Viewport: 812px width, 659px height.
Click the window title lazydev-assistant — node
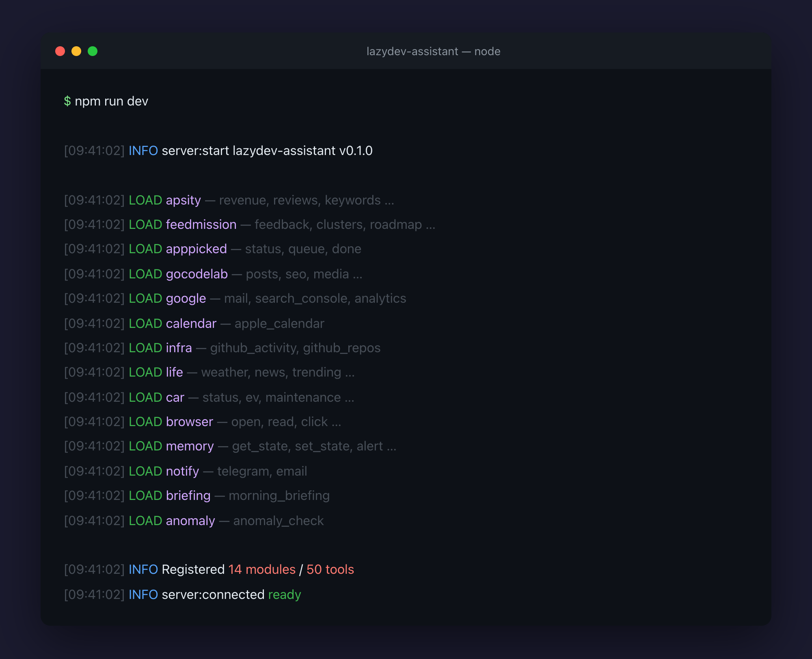[433, 52]
